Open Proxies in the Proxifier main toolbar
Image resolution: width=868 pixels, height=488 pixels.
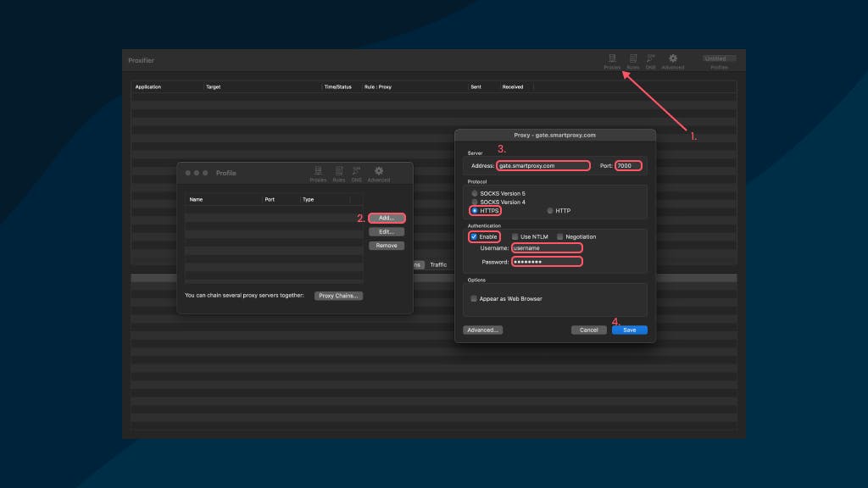612,61
